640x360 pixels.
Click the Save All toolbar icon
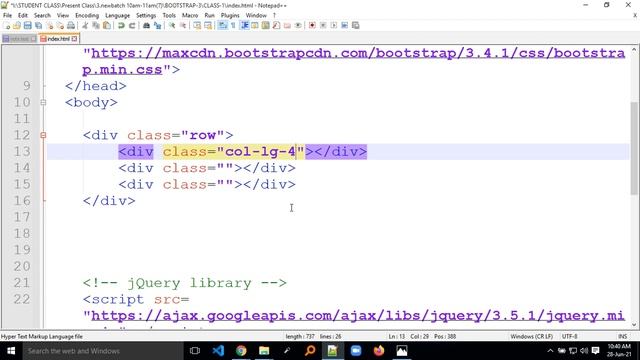(x=38, y=25)
